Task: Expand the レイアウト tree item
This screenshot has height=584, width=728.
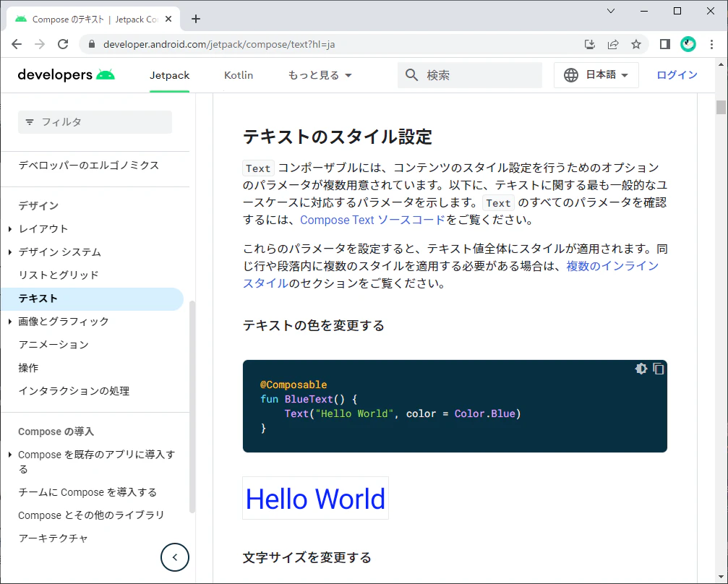Action: pos(9,229)
